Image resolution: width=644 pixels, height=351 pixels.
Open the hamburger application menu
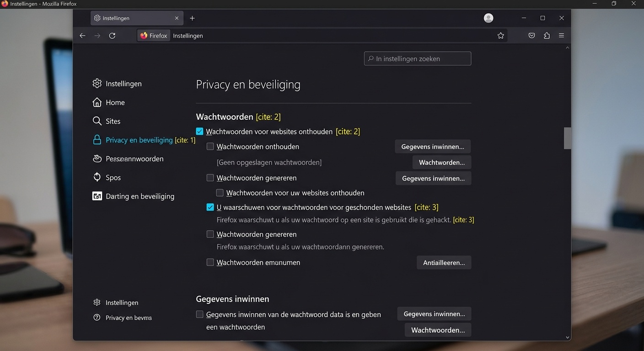[x=562, y=36]
